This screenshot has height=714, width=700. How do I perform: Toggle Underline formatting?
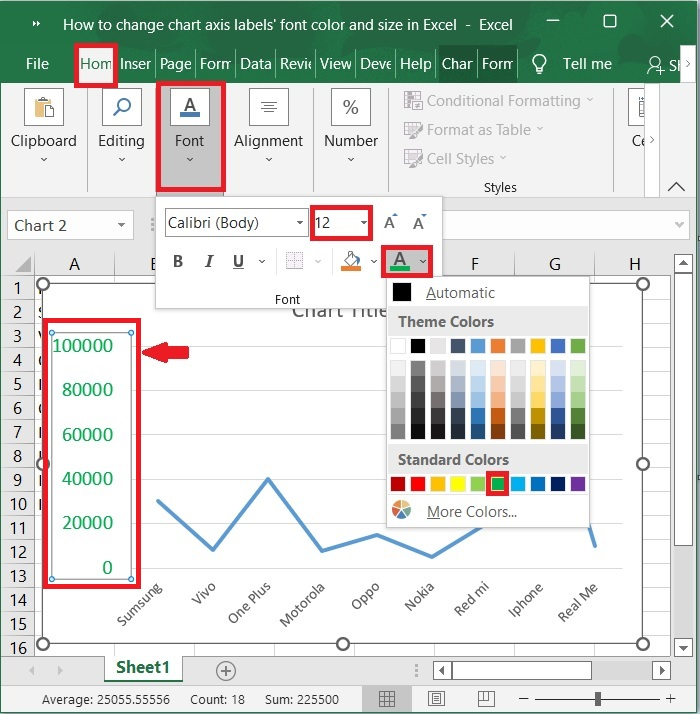[238, 262]
